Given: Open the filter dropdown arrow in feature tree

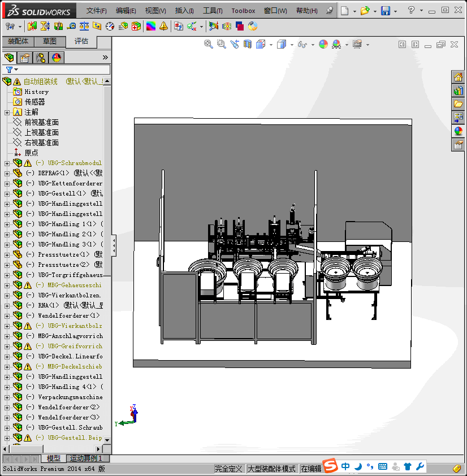Looking at the screenshot, I should click(16, 70).
